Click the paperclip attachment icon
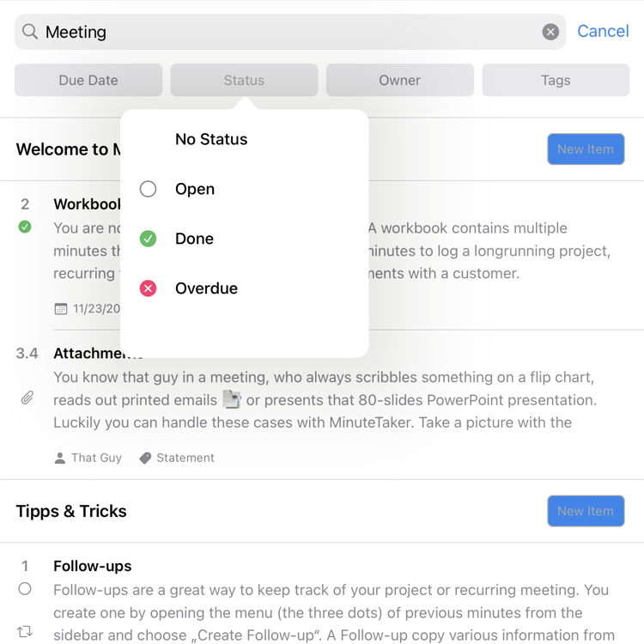The image size is (644, 644). click(27, 398)
